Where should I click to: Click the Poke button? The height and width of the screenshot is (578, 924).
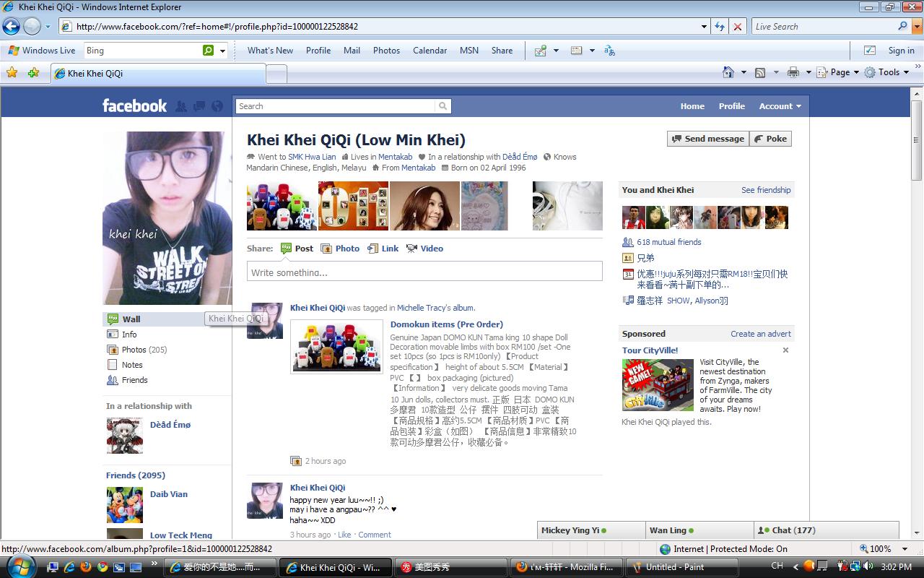tap(770, 139)
